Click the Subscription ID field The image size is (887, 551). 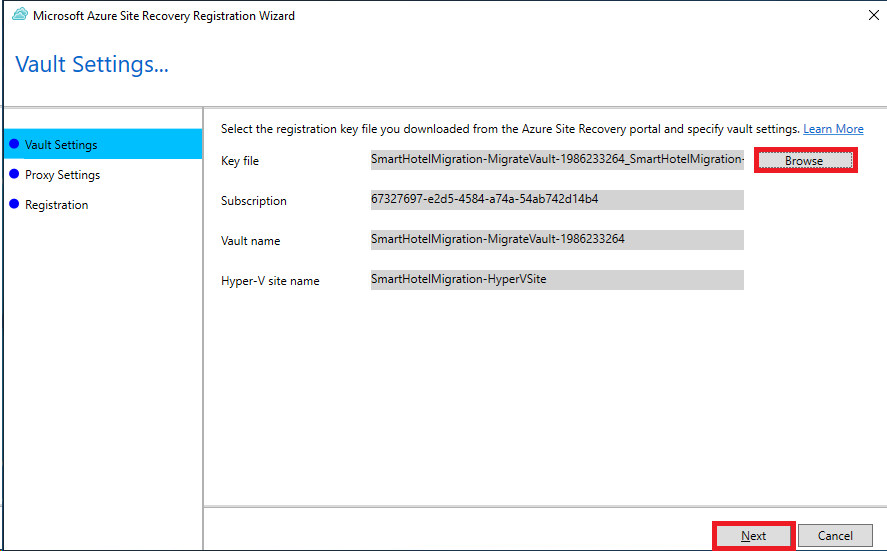557,200
